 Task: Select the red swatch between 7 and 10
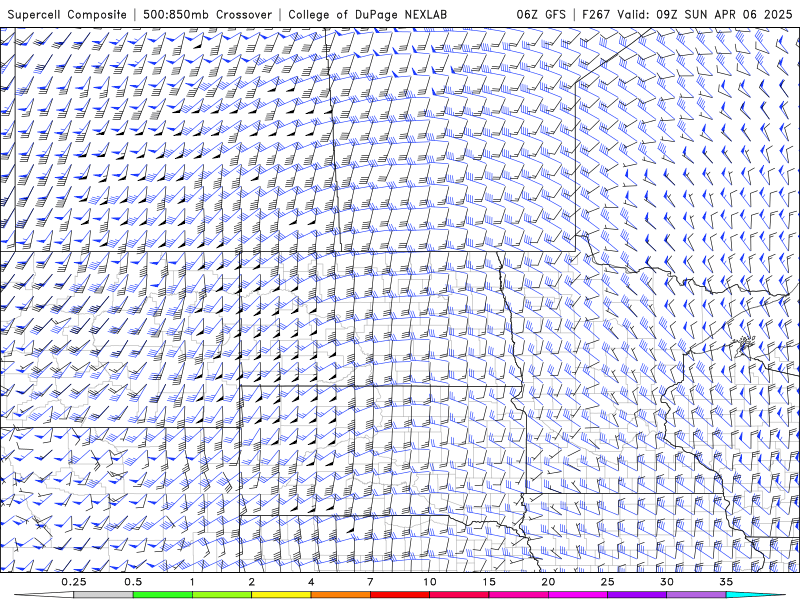point(400,595)
